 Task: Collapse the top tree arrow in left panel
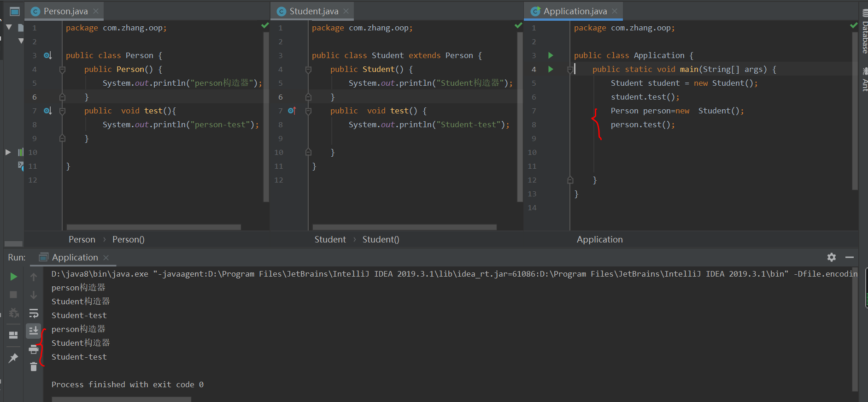tap(9, 27)
